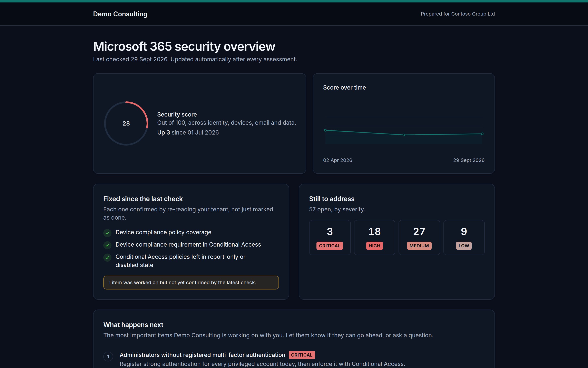Open the 27 Medium severity tile
The height and width of the screenshot is (368, 588).
(x=419, y=238)
